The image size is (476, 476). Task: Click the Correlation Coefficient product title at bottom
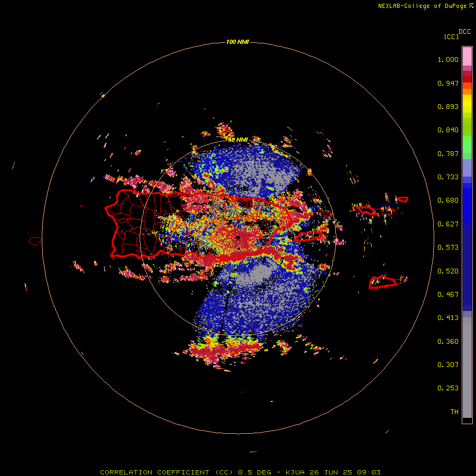(240, 472)
